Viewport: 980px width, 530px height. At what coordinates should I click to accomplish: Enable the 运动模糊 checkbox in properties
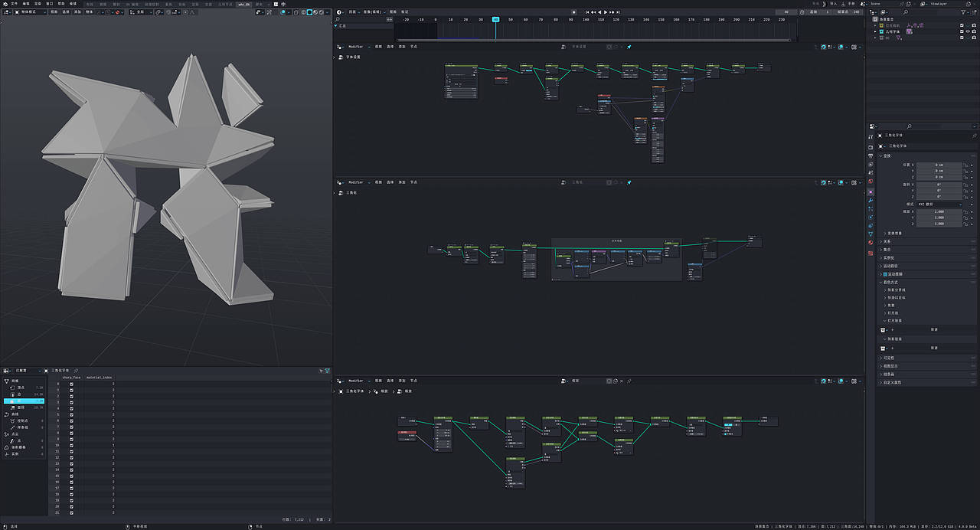coord(884,274)
